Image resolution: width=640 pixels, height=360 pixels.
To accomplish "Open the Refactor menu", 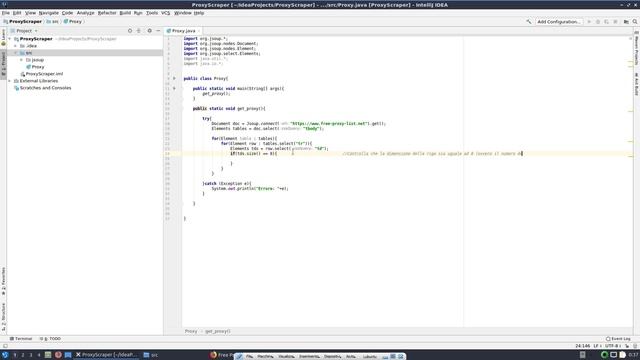I will pyautogui.click(x=107, y=13).
